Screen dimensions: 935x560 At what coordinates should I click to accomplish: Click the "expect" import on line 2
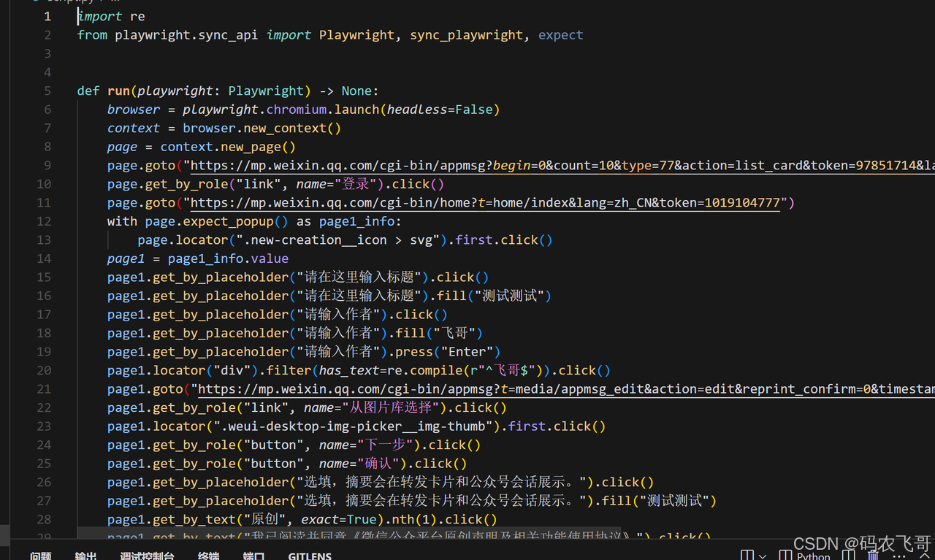coord(561,35)
